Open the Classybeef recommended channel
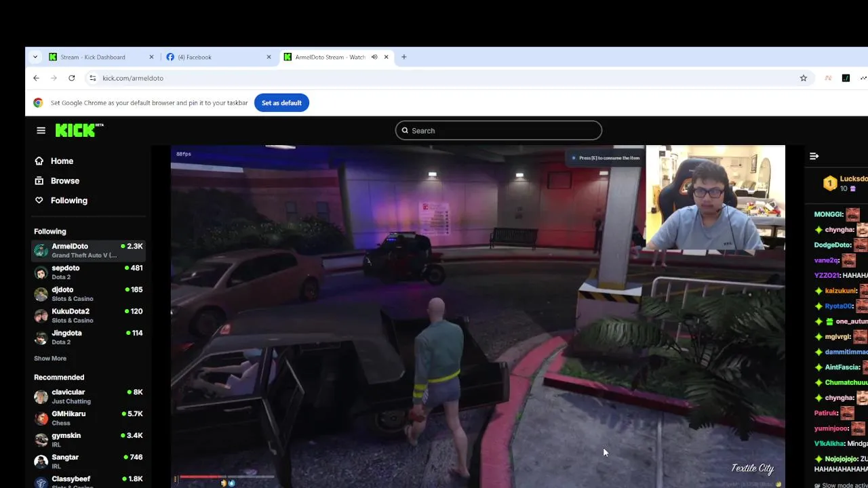Image resolution: width=868 pixels, height=488 pixels. click(x=89, y=482)
